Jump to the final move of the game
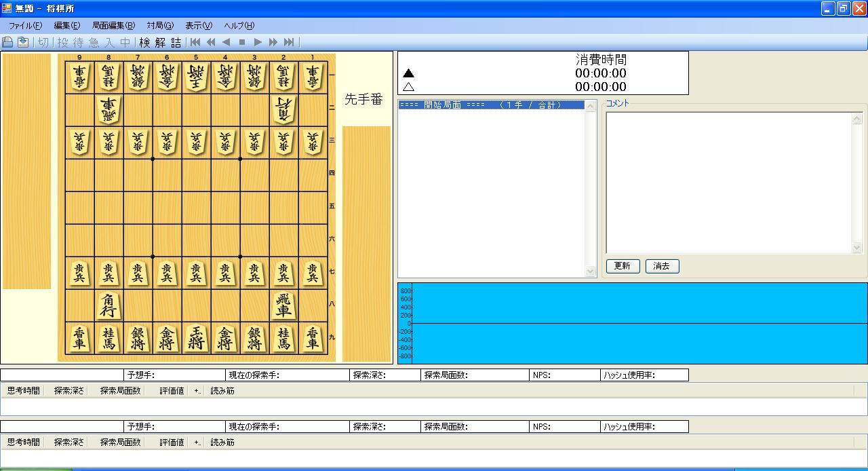Viewport: 868px width, 471px height. coord(288,42)
